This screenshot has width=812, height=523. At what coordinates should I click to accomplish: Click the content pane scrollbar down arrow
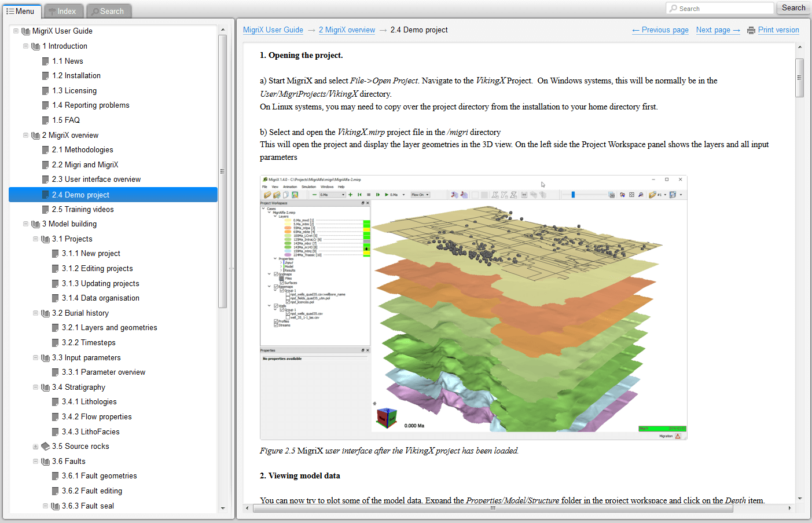(800, 499)
